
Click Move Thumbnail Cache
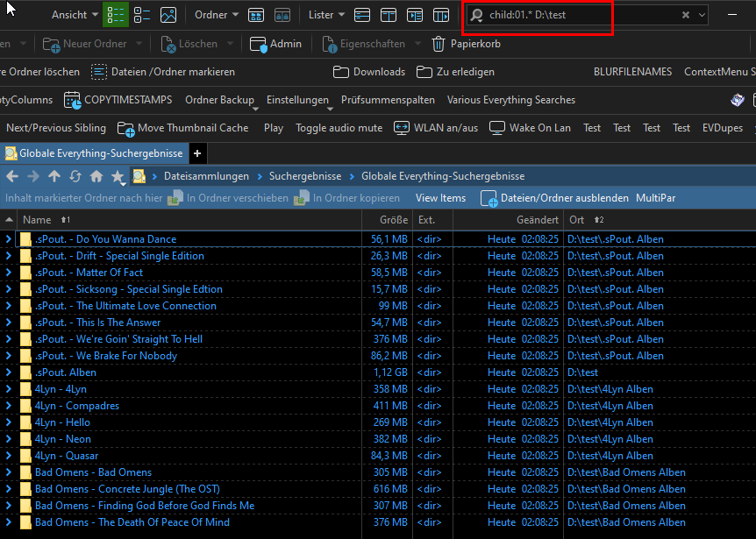click(x=183, y=128)
